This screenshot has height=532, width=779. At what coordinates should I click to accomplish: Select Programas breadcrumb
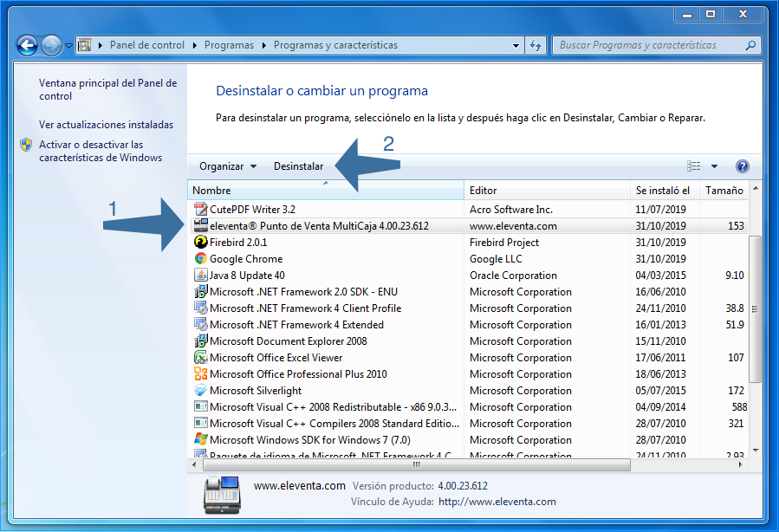click(x=229, y=45)
